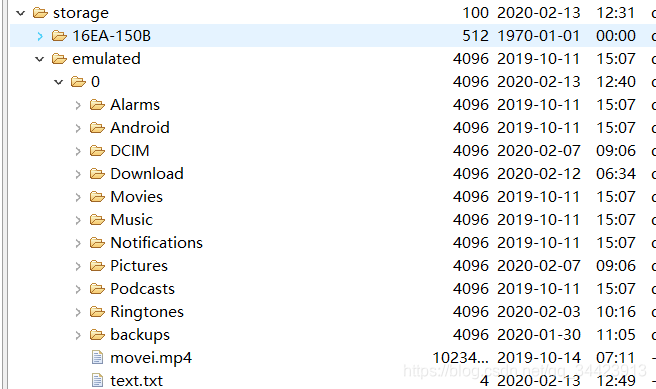The height and width of the screenshot is (389, 656).
Task: Click the size value 100
Action: click(x=475, y=13)
